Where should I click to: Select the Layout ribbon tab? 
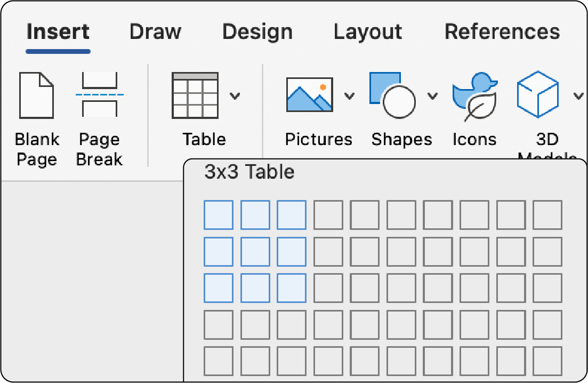(x=367, y=32)
